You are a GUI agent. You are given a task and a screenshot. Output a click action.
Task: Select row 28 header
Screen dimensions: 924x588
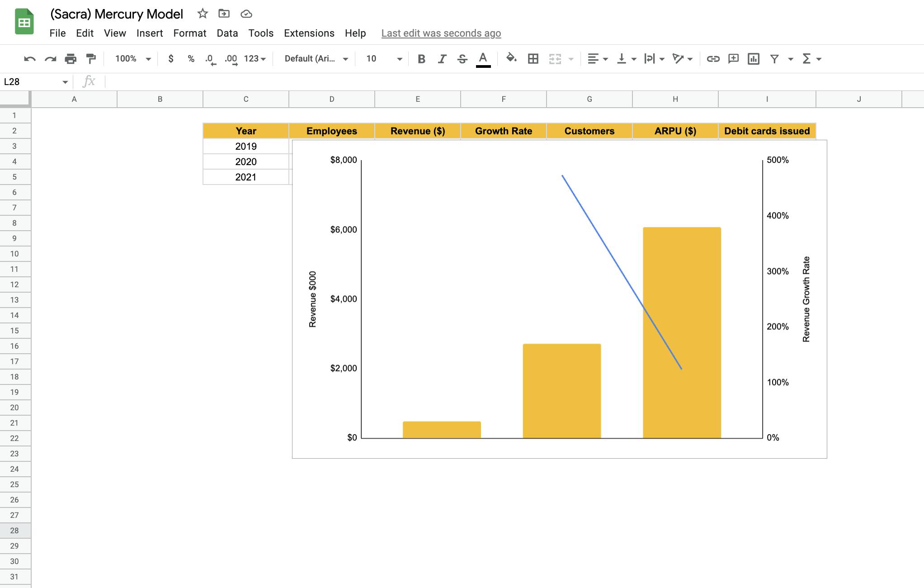click(15, 531)
